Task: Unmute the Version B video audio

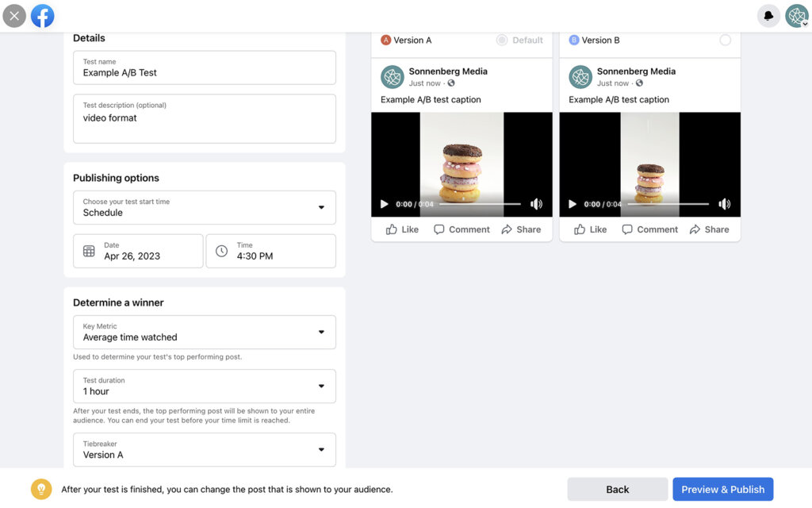Action: tap(724, 204)
